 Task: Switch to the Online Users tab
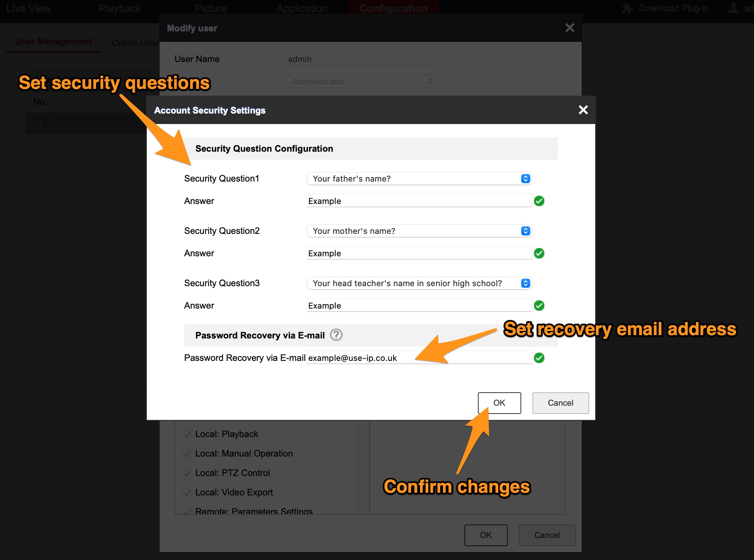(136, 42)
